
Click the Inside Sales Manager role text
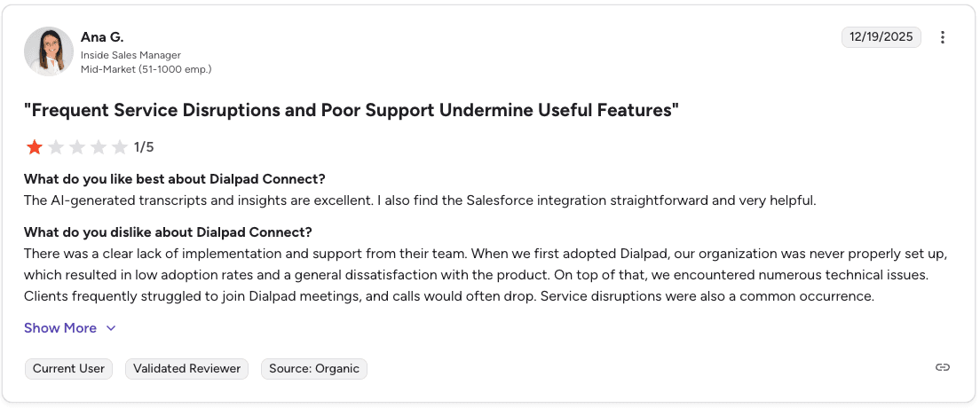(130, 55)
